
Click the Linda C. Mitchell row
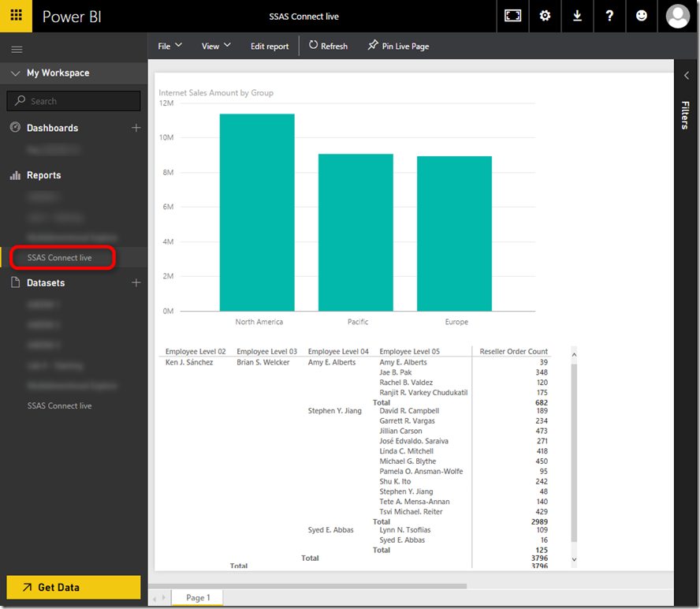pyautogui.click(x=406, y=450)
